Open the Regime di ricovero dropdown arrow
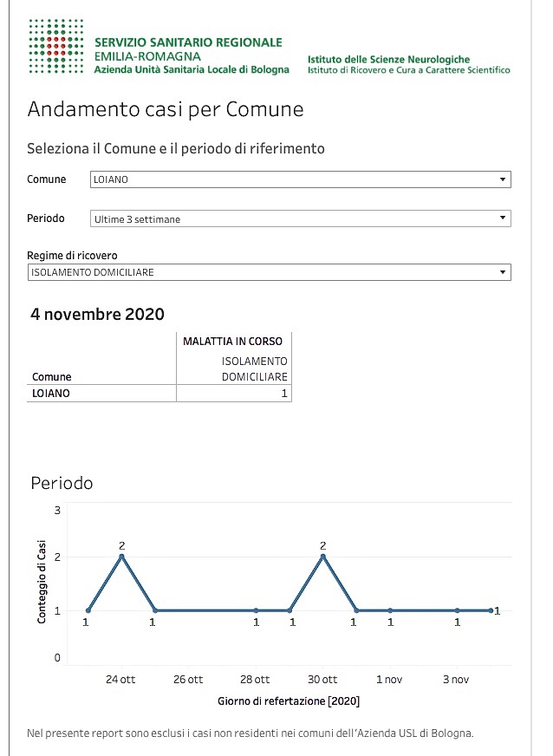Viewport: 553px width, 756px height. point(503,272)
